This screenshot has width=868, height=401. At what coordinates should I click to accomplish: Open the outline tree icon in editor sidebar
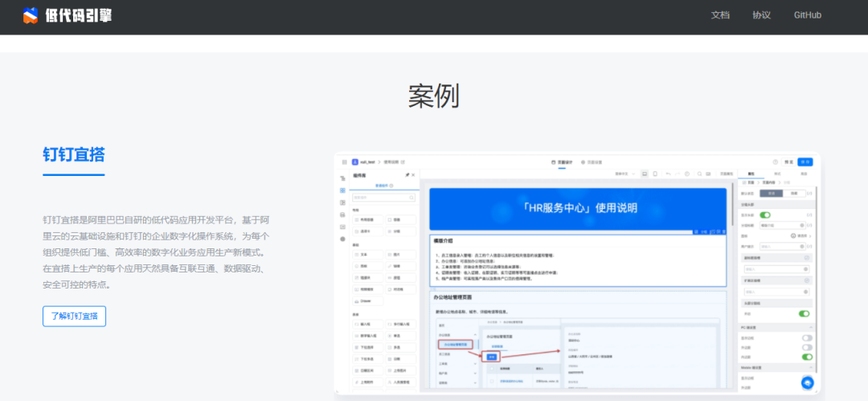point(342,178)
